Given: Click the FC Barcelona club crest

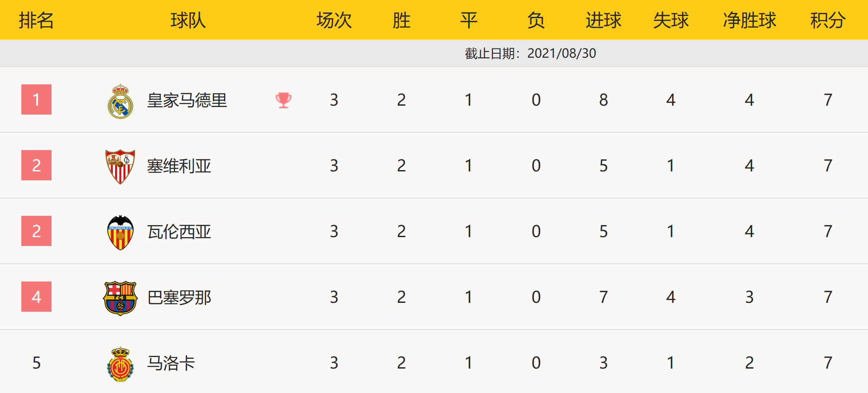Looking at the screenshot, I should (120, 298).
